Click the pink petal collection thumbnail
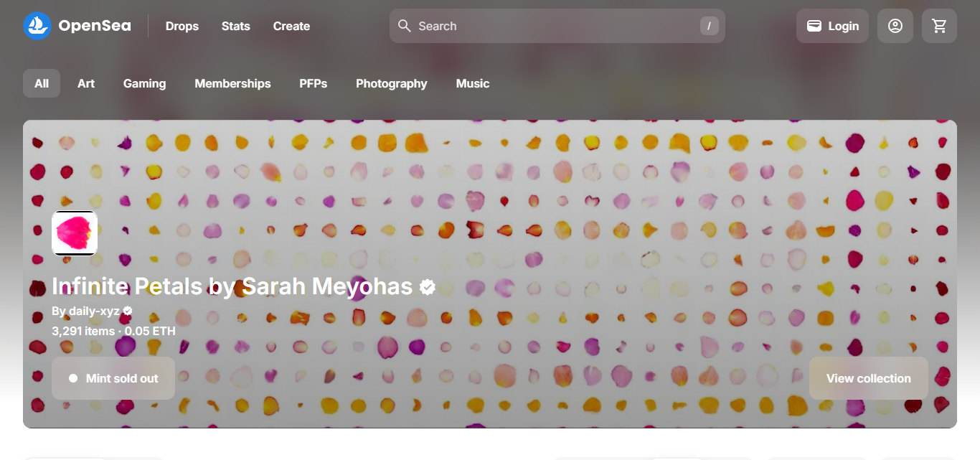 (75, 233)
